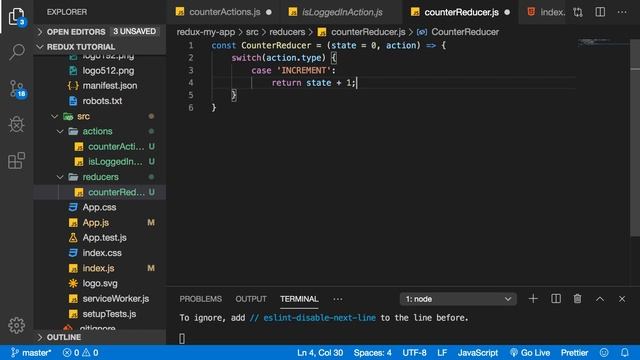This screenshot has height=360, width=640.
Task: Click the compare changes icon in editor toolbar
Action: [x=578, y=12]
